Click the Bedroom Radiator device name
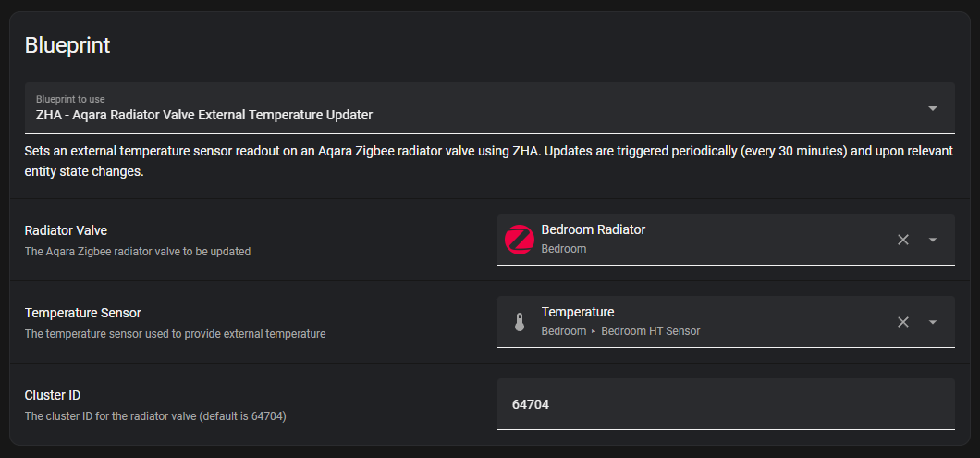Image resolution: width=980 pixels, height=458 pixels. point(593,229)
